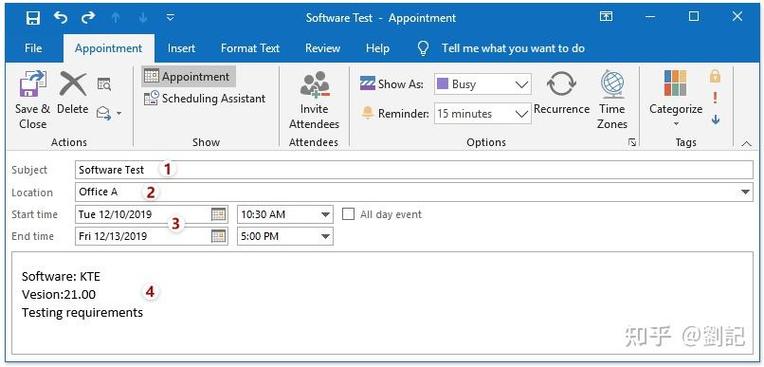Open the Recurrence settings
Image resolution: width=764 pixels, height=367 pixels.
tap(561, 84)
